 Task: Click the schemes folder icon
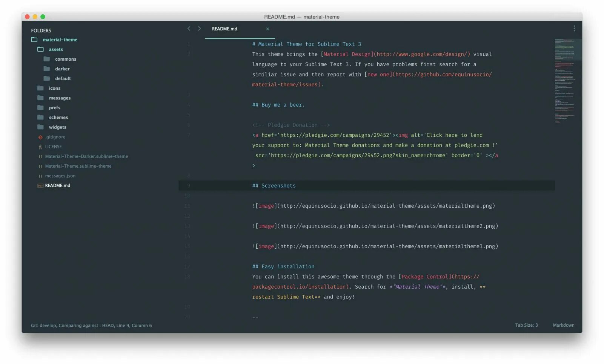41,118
